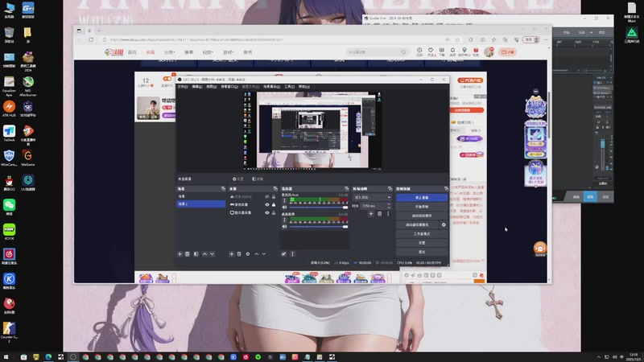644x362 pixels.
Task: Refresh the browser page
Action: pos(91,39)
